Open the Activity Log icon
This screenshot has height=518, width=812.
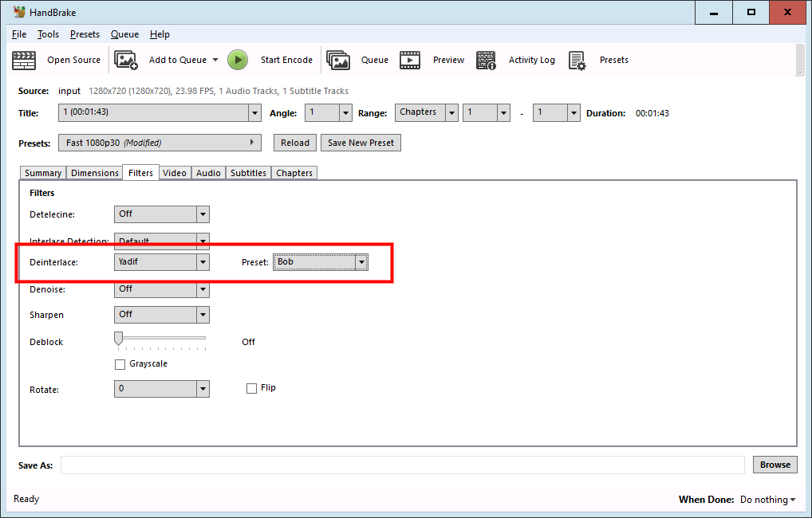[x=487, y=60]
